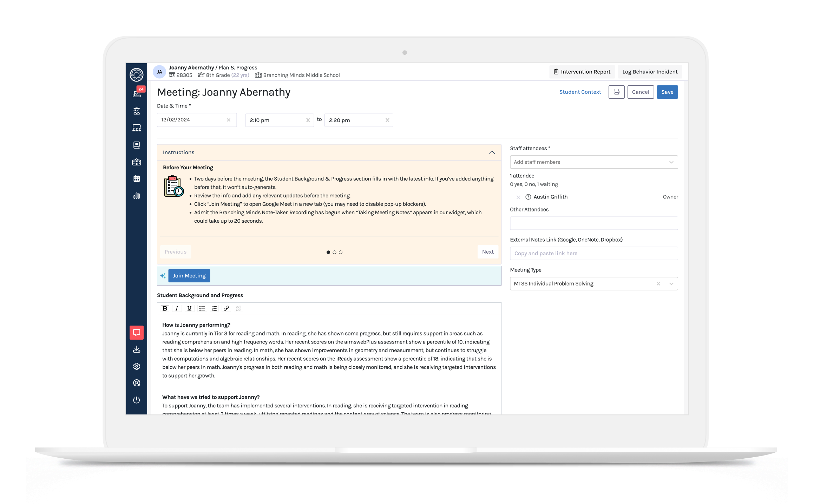This screenshot has width=814, height=504.
Task: Open the staff attendees dropdown arrow
Action: 671,162
